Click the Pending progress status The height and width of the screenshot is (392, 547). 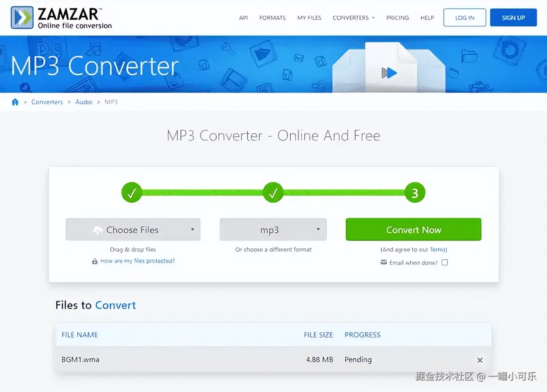tap(358, 360)
